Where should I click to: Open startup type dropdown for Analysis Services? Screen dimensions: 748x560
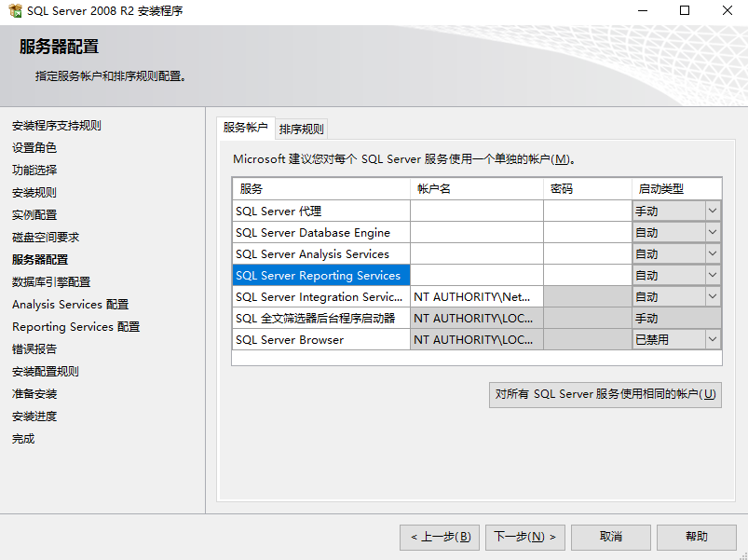(x=713, y=253)
